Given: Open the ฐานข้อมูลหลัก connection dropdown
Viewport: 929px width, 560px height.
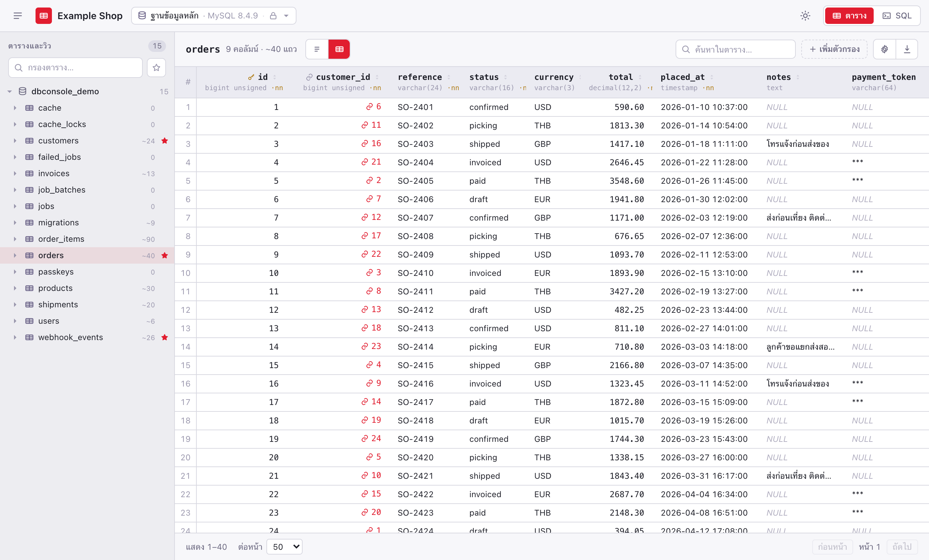Looking at the screenshot, I should 213,16.
